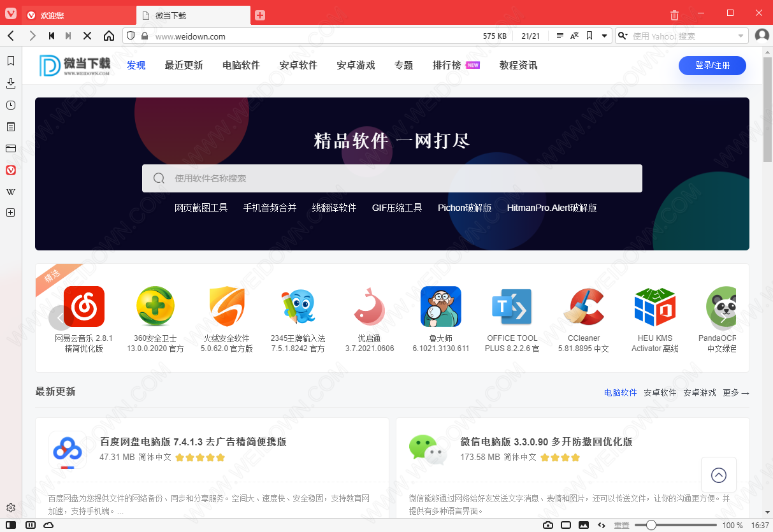The height and width of the screenshot is (532, 773).
Task: Open the 安卓软件 navigation item
Action: pos(298,65)
